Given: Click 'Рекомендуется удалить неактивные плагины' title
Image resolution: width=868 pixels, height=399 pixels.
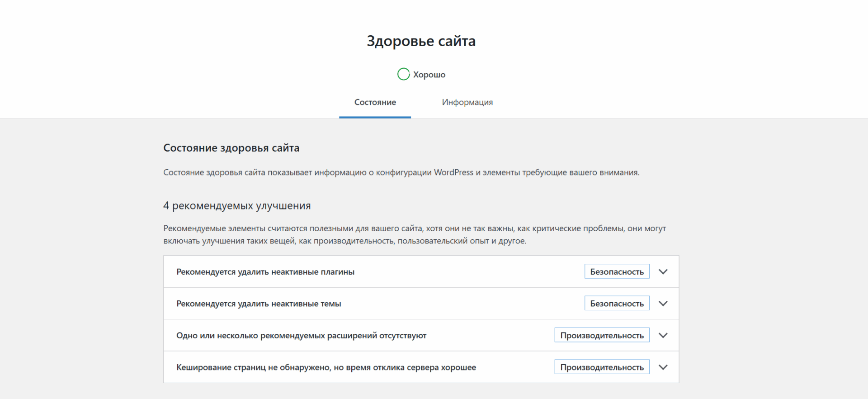Looking at the screenshot, I should [265, 272].
